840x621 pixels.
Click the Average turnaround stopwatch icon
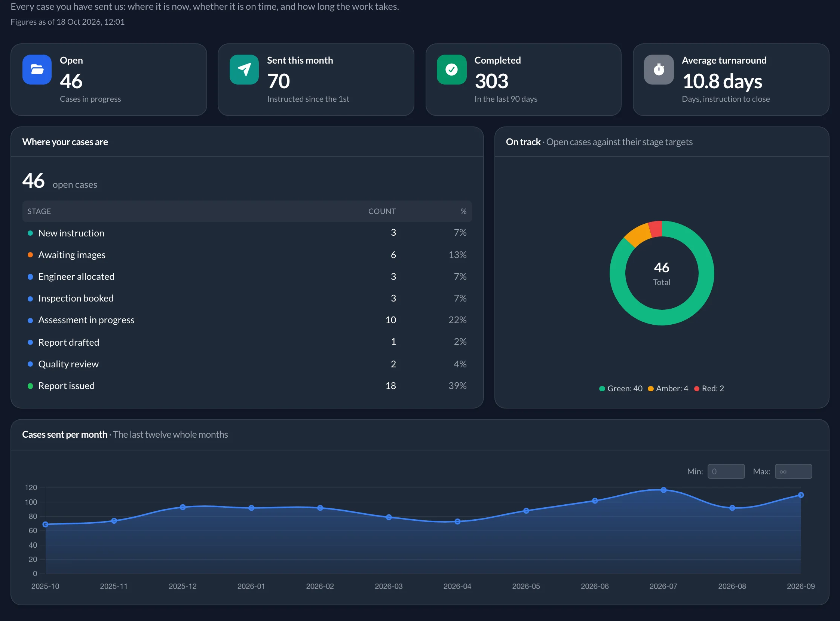tap(659, 70)
